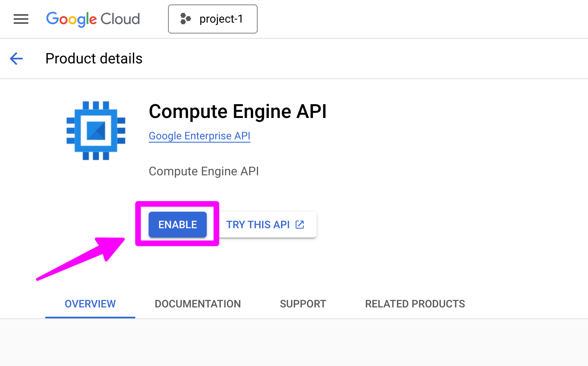Switch to the DOCUMENTATION tab
The image size is (588, 366).
[198, 304]
